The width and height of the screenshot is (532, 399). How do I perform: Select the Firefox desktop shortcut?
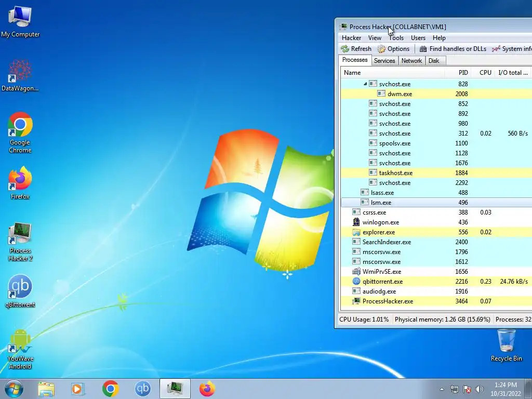(x=20, y=182)
